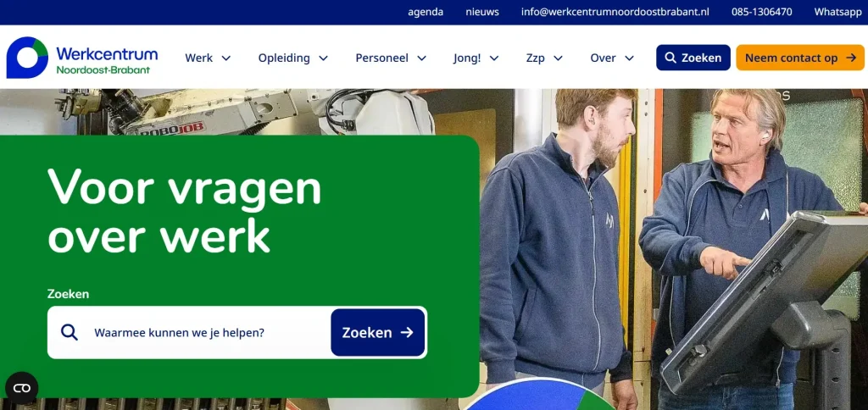Screen dimensions: 868x410
Task: Click the magnifier icon inside the search field
Action: 70,332
